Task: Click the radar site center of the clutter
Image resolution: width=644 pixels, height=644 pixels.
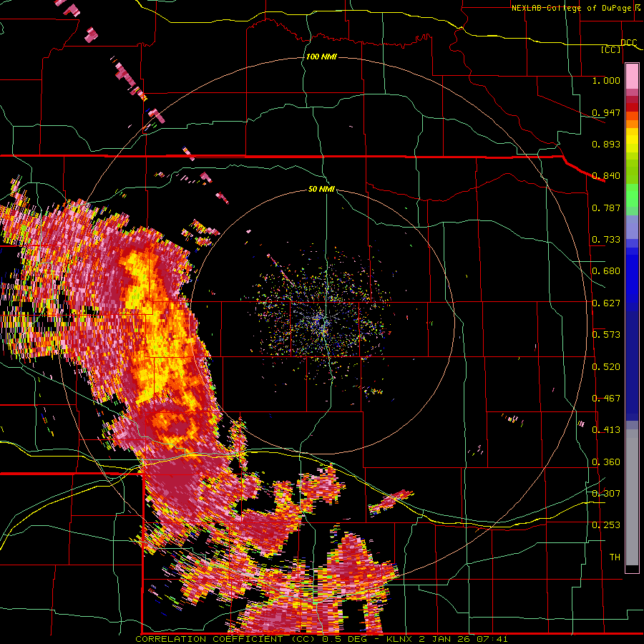Action: pos(323,323)
